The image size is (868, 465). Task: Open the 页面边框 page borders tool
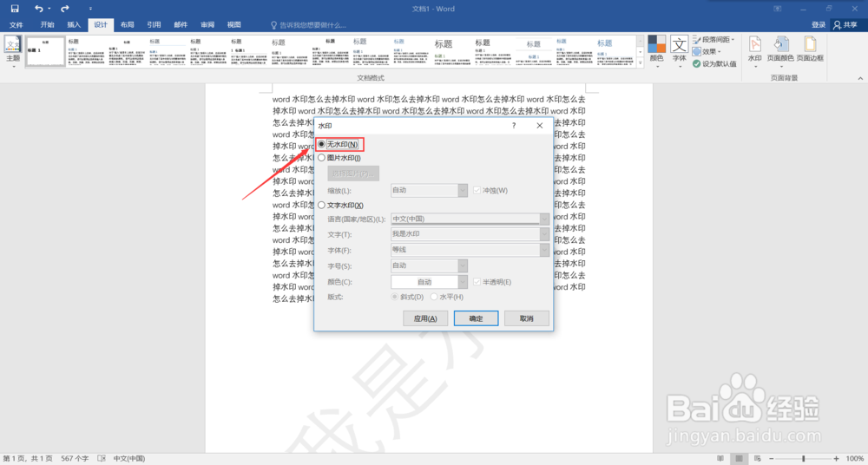[810, 49]
